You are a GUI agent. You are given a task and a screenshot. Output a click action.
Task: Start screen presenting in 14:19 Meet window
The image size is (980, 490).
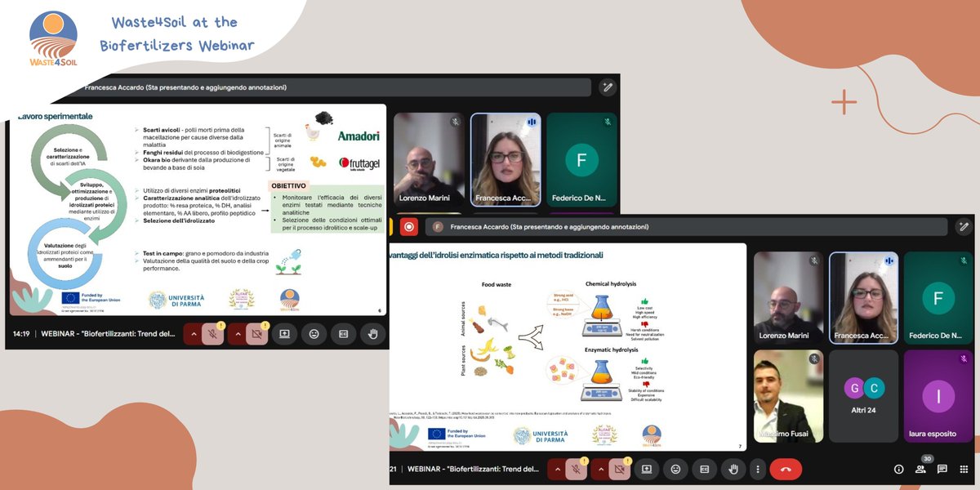285,333
